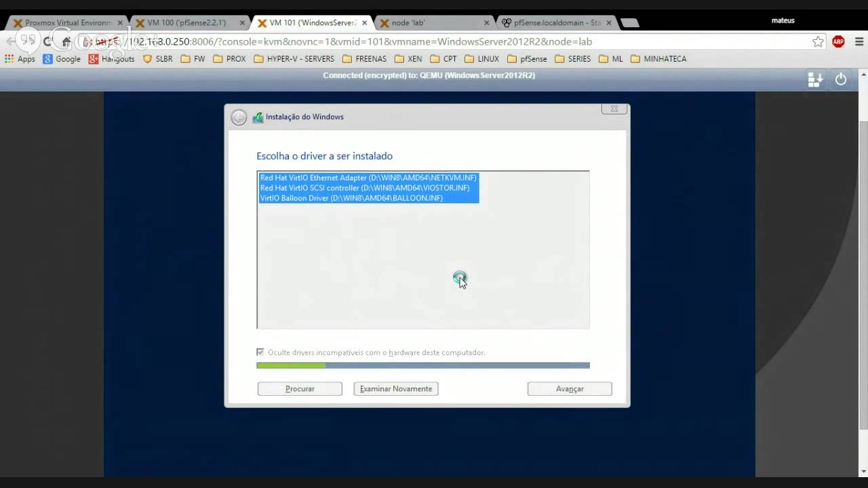Screen dimensions: 868x488
Task: Open the Apps bookmarks shortcut
Action: [x=20, y=59]
